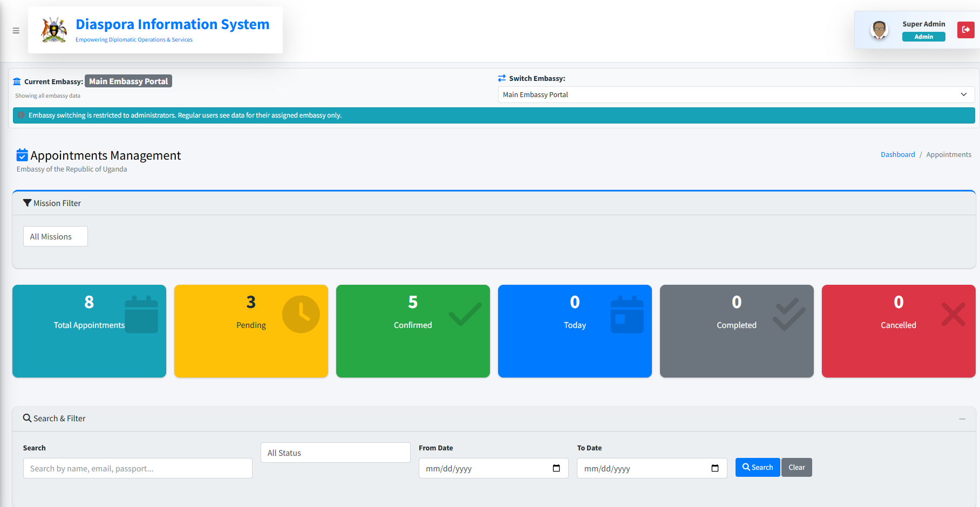The height and width of the screenshot is (507, 980).
Task: Click the clock icon on Pending card
Action: pyautogui.click(x=301, y=314)
